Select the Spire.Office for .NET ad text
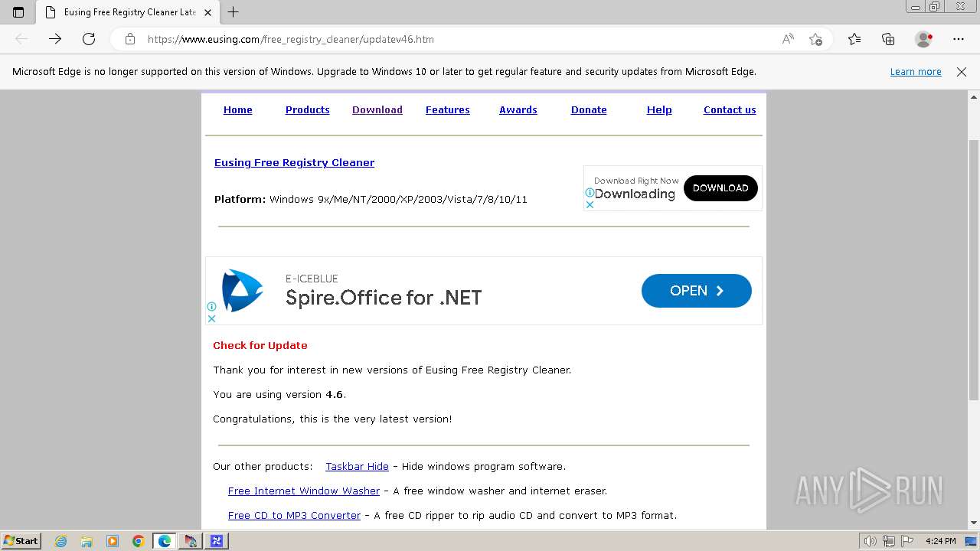Image resolution: width=980 pixels, height=551 pixels. pos(384,298)
